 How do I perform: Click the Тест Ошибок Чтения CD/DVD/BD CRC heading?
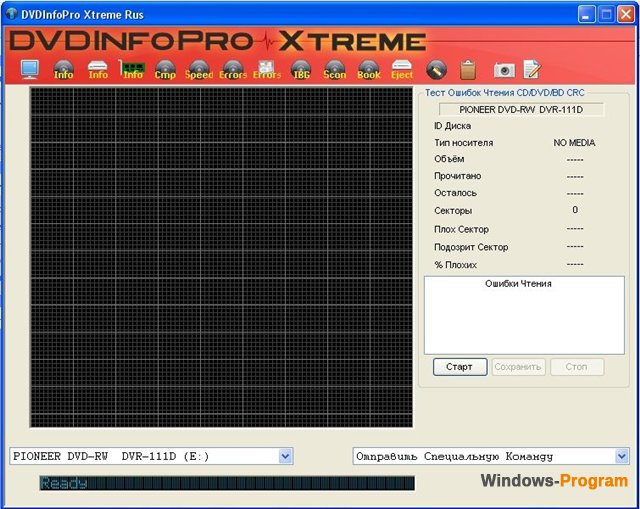[505, 93]
